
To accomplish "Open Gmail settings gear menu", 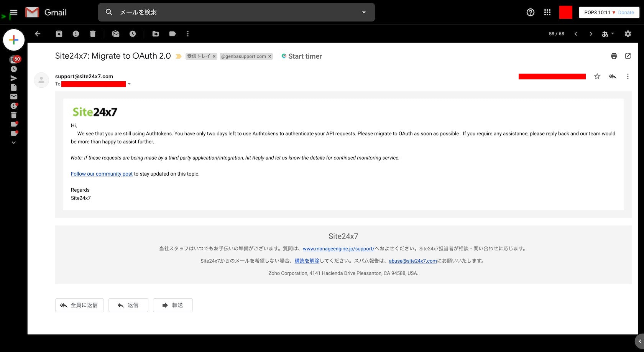I will 628,34.
